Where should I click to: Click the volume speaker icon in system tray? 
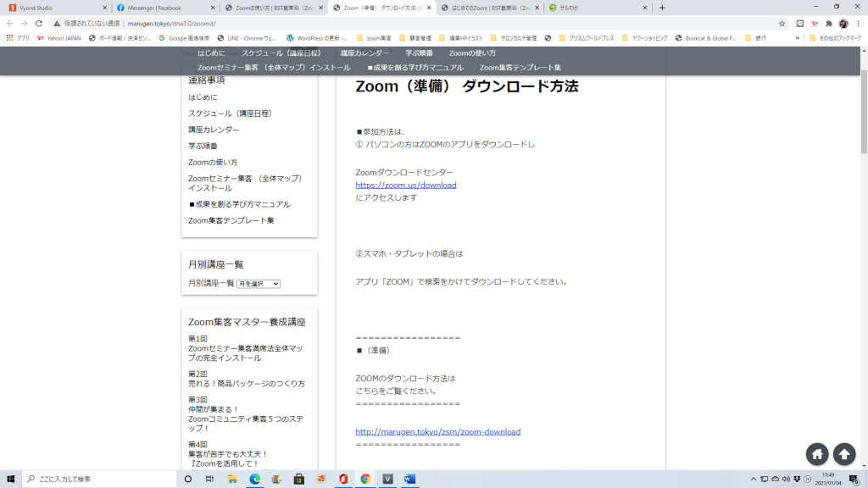(x=786, y=480)
